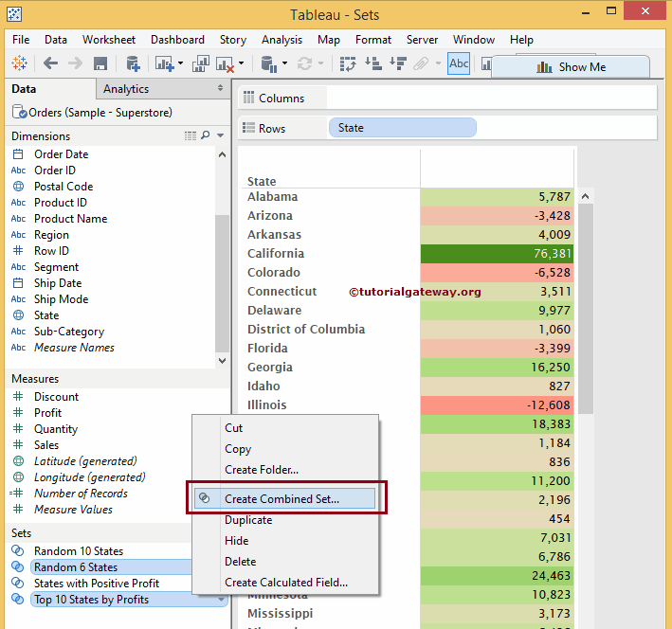Switch to the Analytics tab
This screenshot has width=672, height=629.
click(x=126, y=89)
